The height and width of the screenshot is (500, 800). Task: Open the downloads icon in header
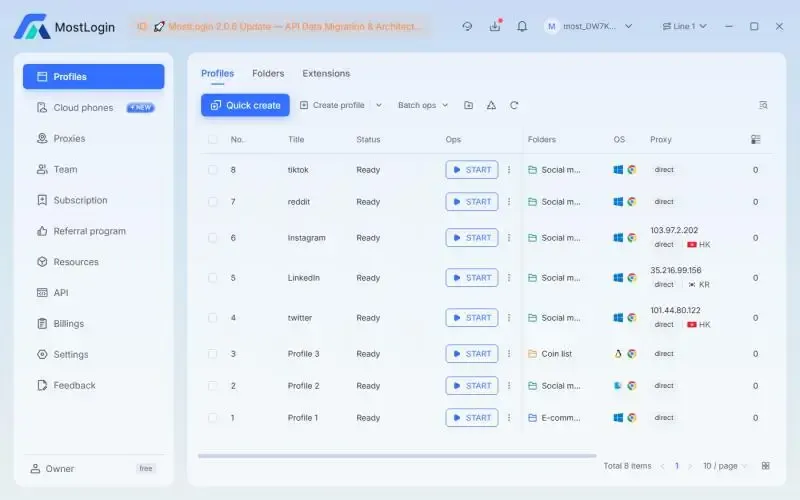pyautogui.click(x=494, y=26)
